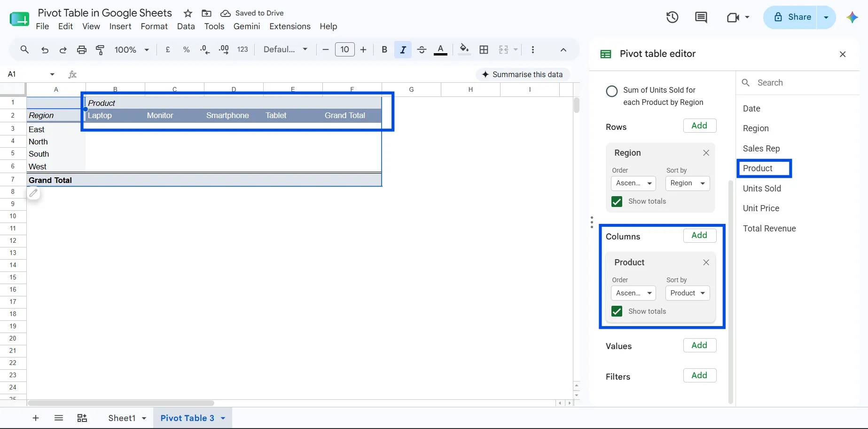The width and height of the screenshot is (868, 429).
Task: Select Total Revenue in field list
Action: click(x=769, y=229)
